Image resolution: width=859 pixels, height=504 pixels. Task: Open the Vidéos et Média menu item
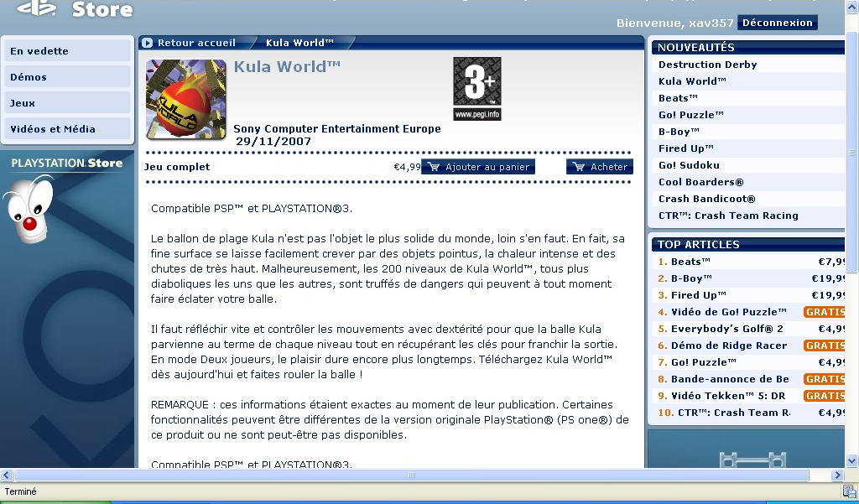(x=67, y=129)
